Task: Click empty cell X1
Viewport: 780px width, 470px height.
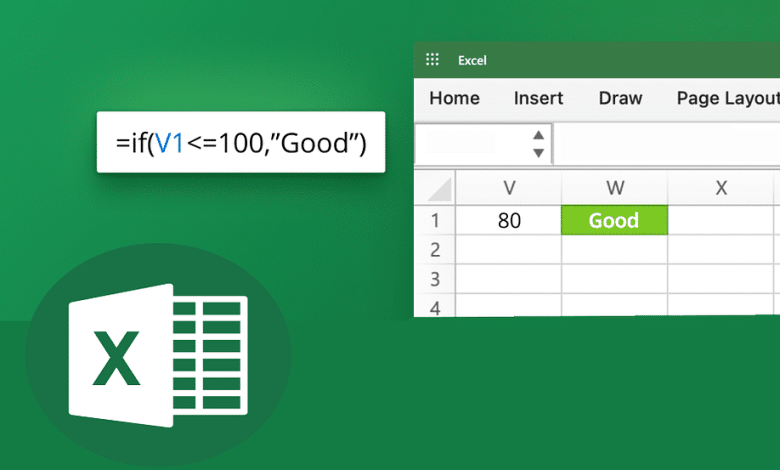Action: pos(721,220)
